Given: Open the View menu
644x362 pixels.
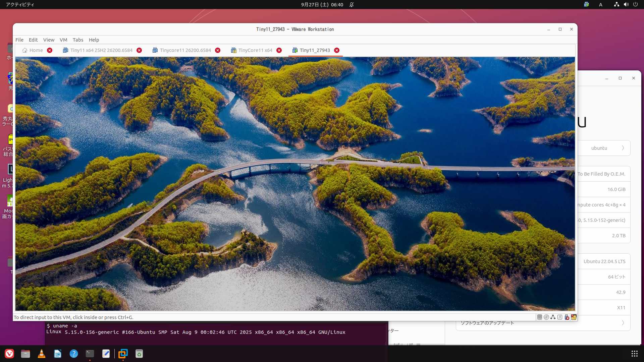Looking at the screenshot, I should coord(49,40).
